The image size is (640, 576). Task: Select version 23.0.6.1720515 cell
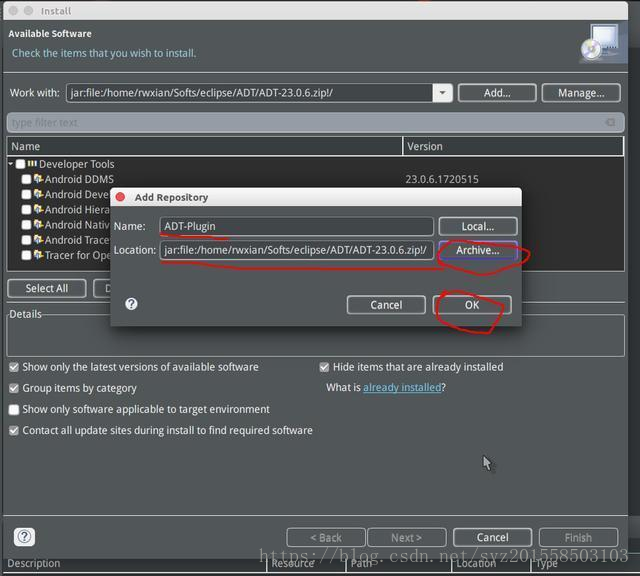(x=442, y=179)
